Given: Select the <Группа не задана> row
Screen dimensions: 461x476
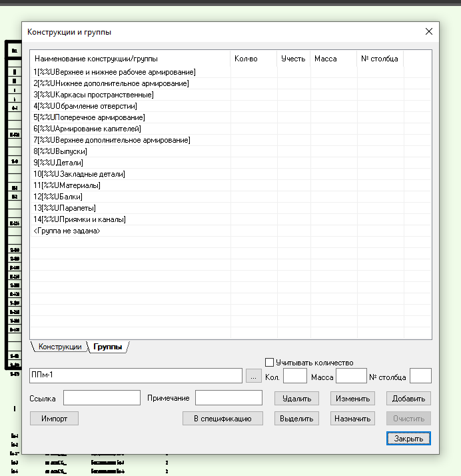Looking at the screenshot, I should tap(230, 231).
